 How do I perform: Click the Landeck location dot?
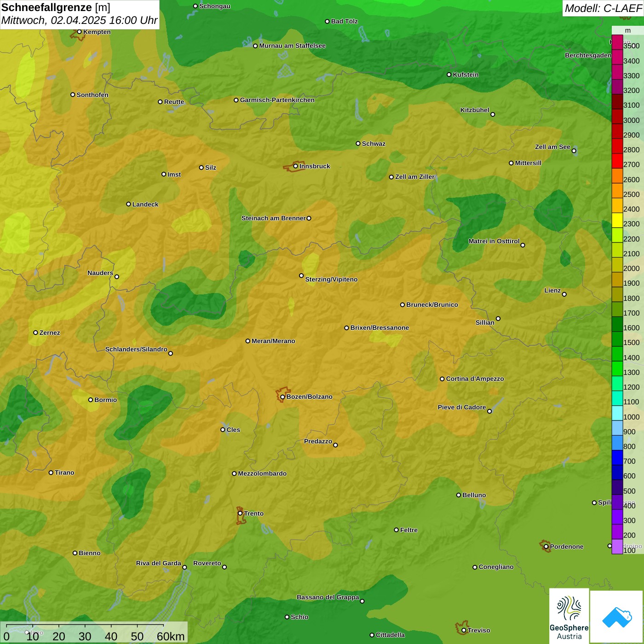pos(128,204)
